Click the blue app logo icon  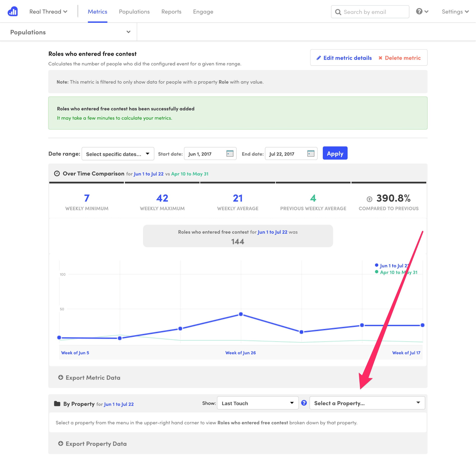[x=13, y=11]
